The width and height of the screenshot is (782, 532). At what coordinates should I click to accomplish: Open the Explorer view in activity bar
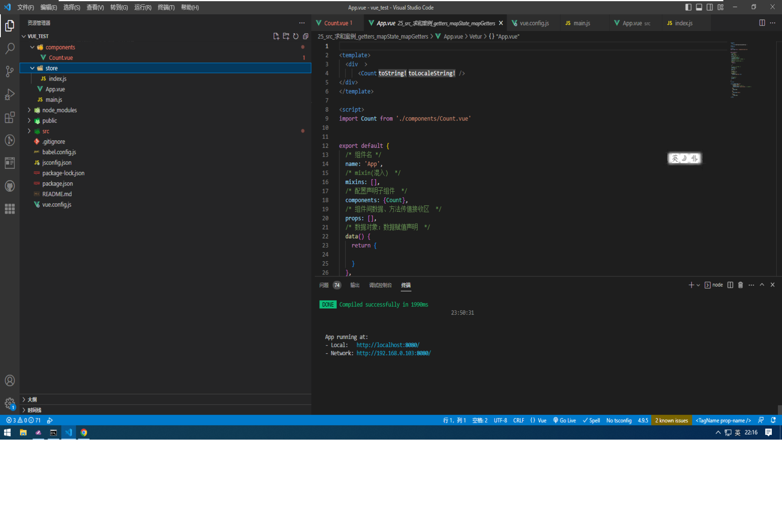[x=10, y=26]
